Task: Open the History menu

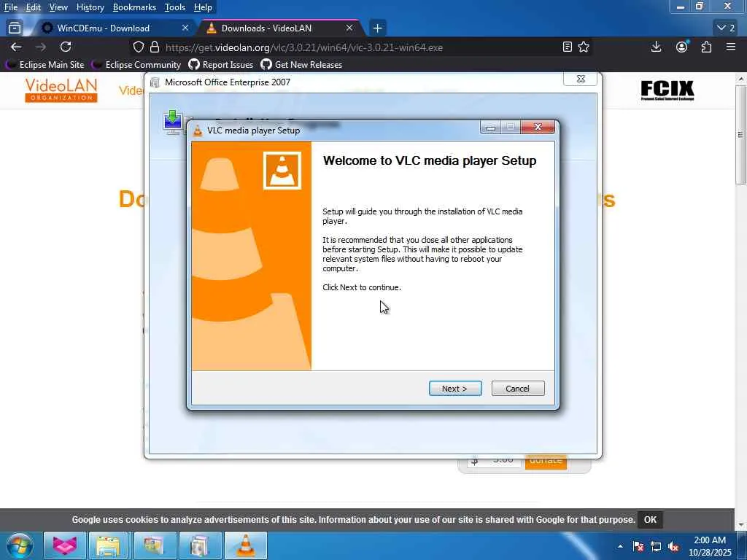Action: (90, 7)
